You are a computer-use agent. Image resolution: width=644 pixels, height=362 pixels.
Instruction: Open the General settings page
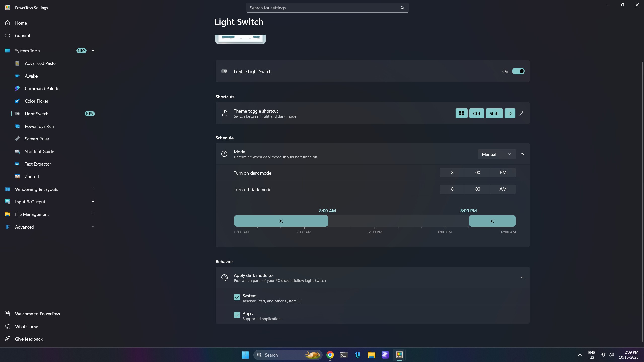coord(22,35)
